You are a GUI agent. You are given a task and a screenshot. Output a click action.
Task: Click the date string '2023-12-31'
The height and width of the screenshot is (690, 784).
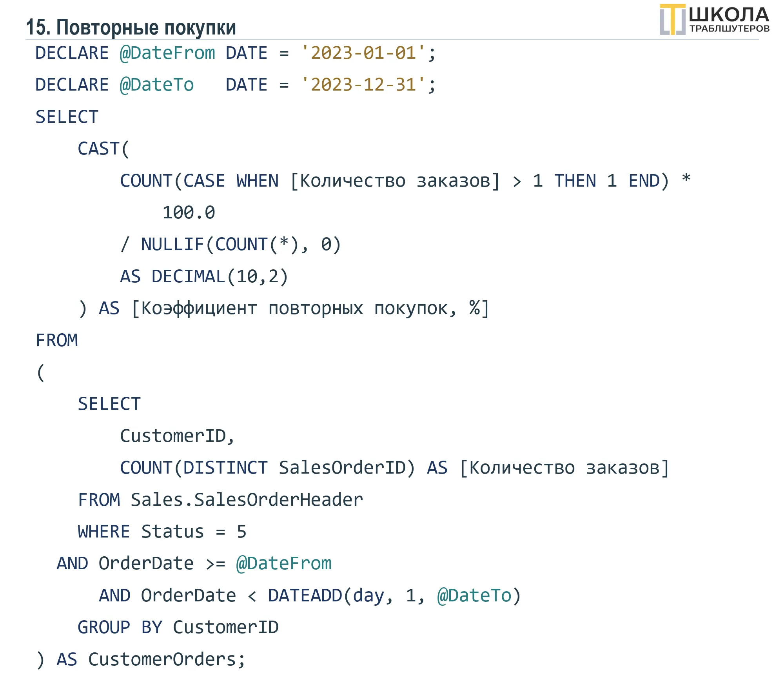363,85
